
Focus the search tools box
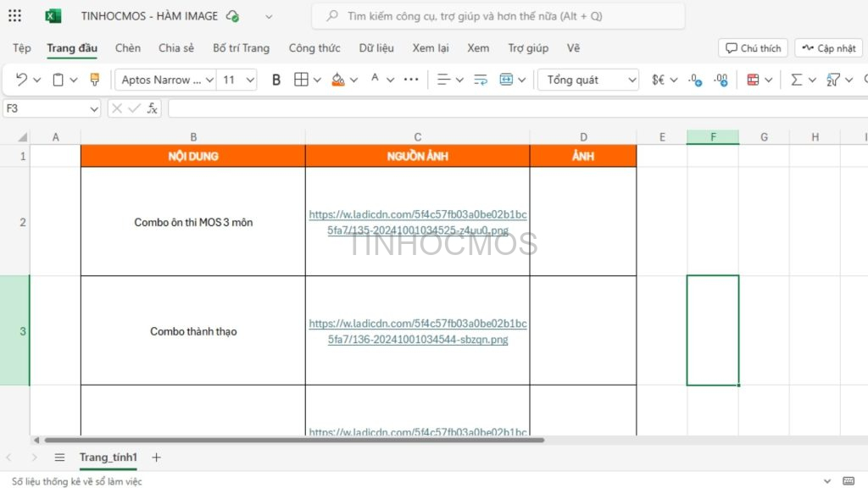[498, 16]
